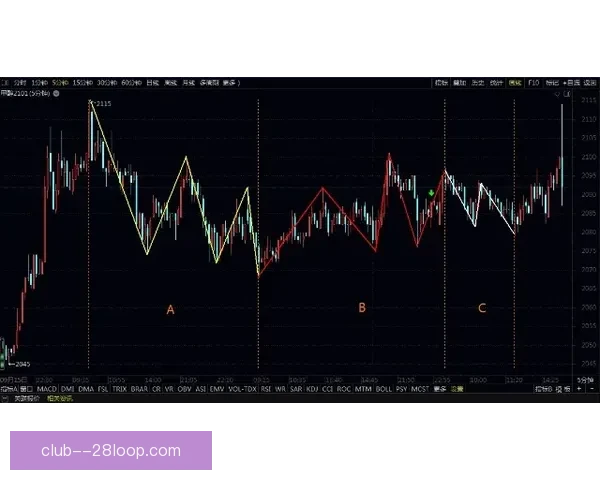Expand the 更多 timeframe options

coord(230,83)
